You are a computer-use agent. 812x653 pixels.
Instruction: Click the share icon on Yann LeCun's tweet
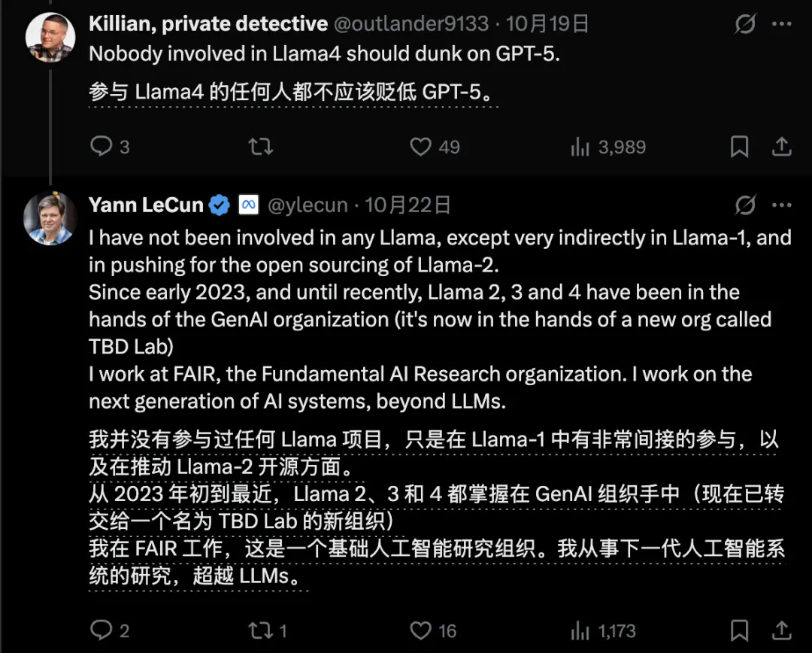coord(780,630)
